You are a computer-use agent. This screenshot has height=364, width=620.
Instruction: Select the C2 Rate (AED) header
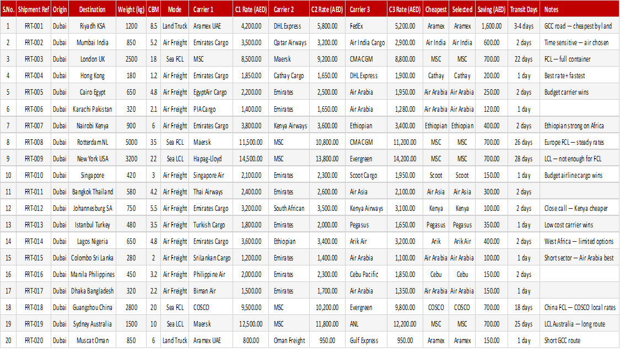click(327, 9)
